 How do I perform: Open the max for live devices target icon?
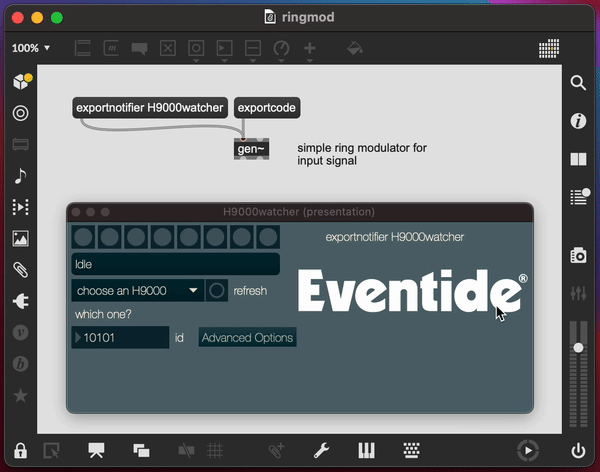pos(21,113)
